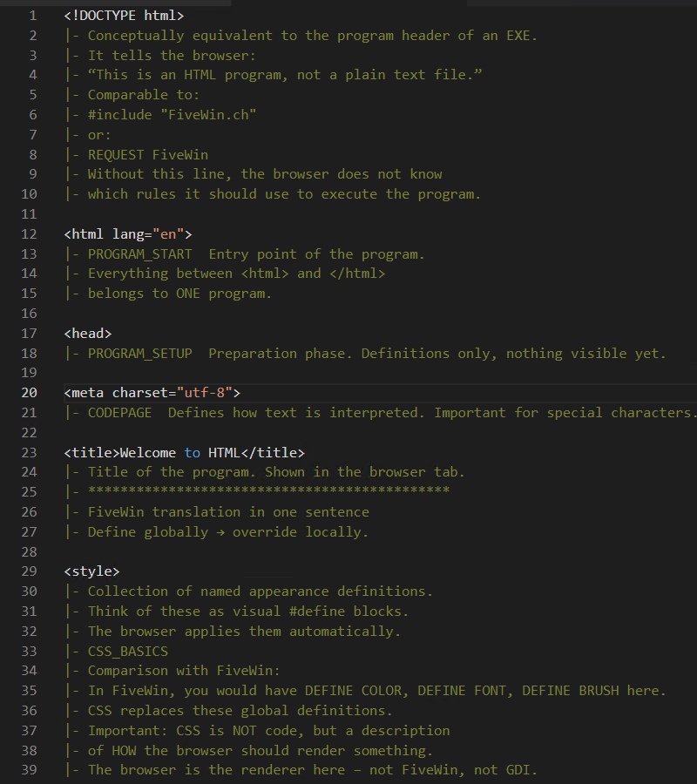Click the REQUEST FiveWin comment line
This screenshot has width=697, height=784.
pos(148,155)
